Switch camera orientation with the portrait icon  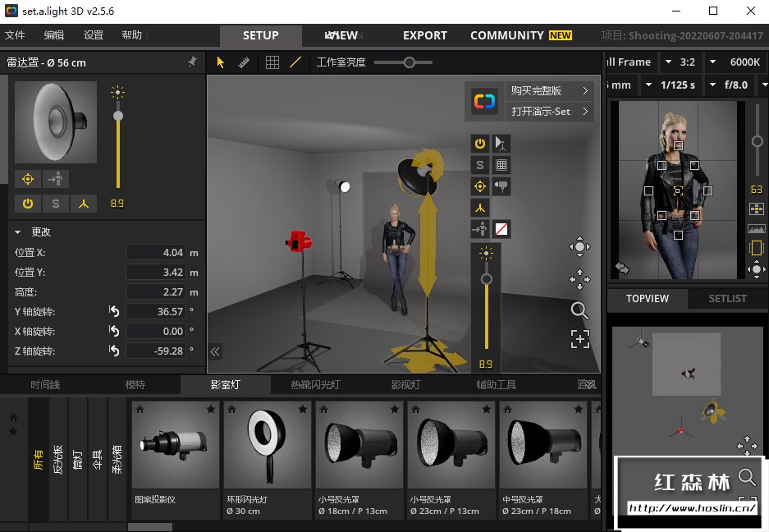(x=757, y=247)
